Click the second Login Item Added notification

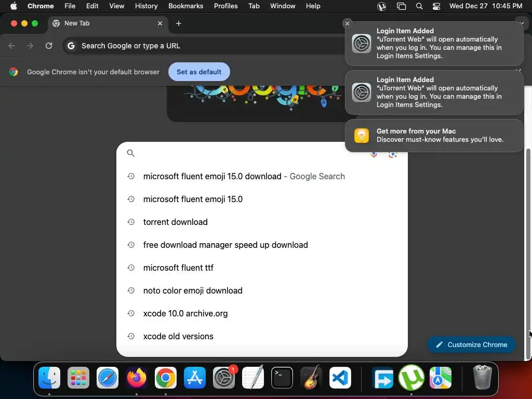point(434,92)
